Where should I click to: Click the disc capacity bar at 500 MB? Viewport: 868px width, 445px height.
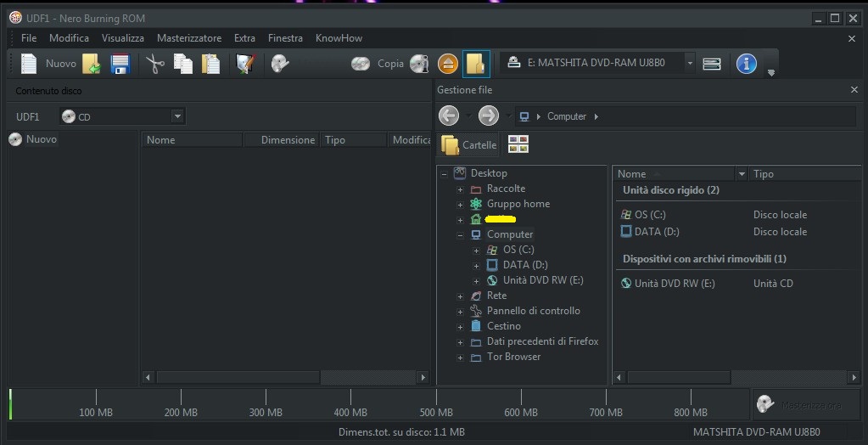(436, 404)
